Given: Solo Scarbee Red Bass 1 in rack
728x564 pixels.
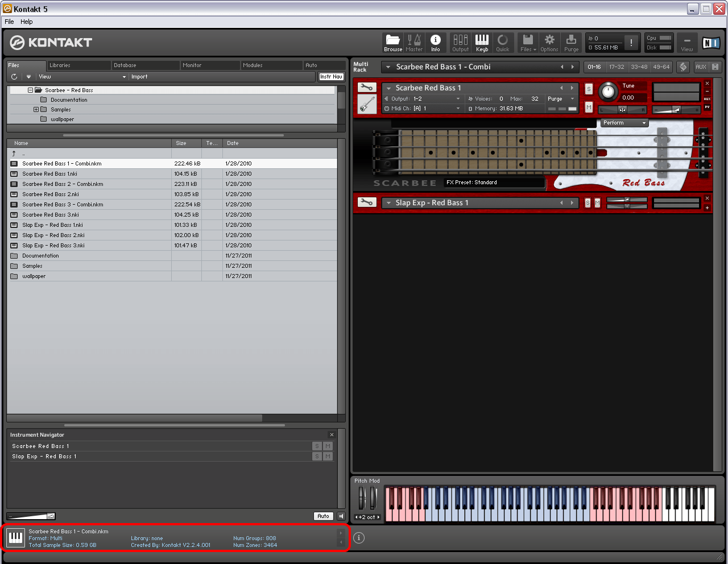Looking at the screenshot, I should point(589,89).
